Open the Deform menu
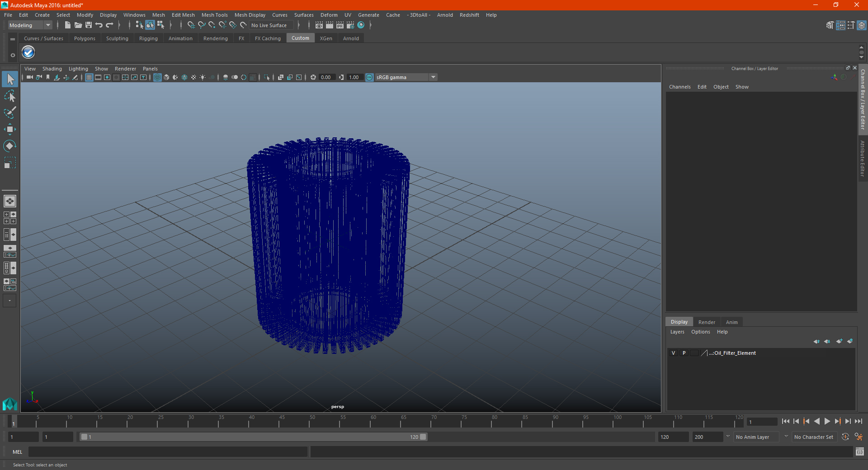The height and width of the screenshot is (470, 868). (329, 15)
